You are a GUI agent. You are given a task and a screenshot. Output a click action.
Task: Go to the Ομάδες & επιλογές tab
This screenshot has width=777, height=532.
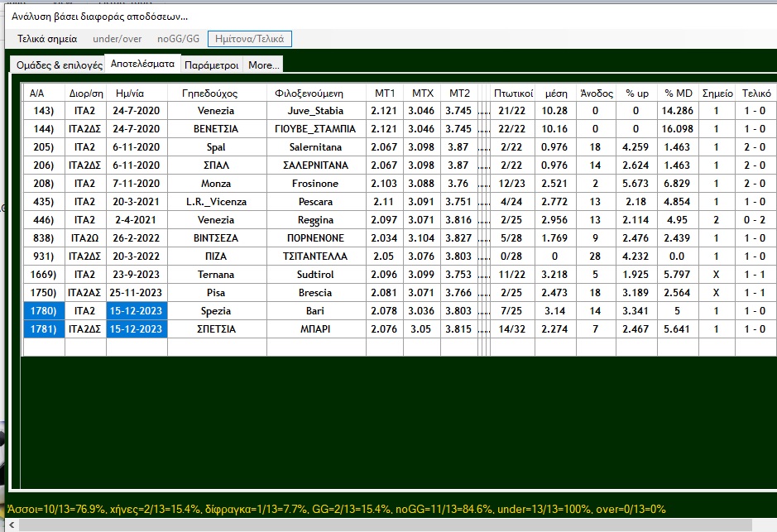(58, 65)
